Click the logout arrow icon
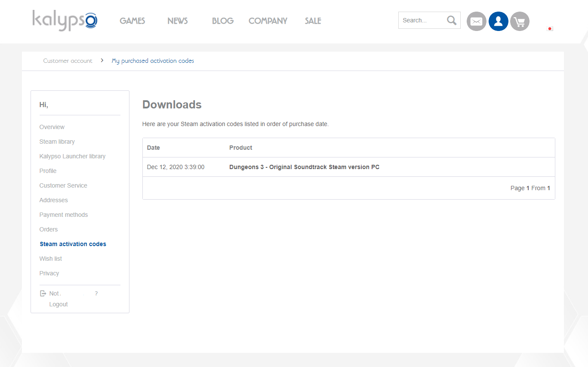 pos(43,293)
